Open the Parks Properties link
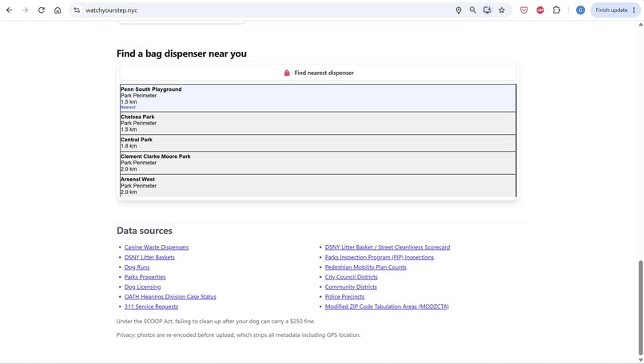 (145, 277)
